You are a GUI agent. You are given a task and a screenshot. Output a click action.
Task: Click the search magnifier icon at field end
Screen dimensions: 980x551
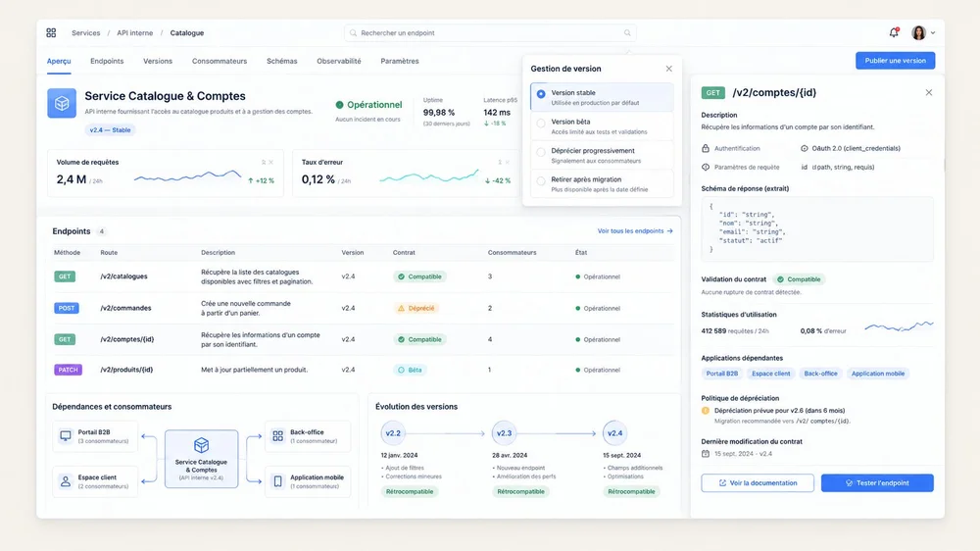pos(627,32)
